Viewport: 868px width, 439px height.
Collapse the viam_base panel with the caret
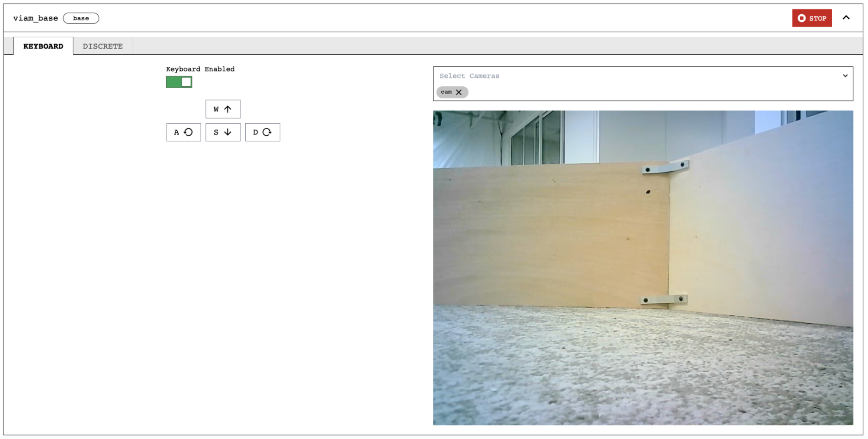pyautogui.click(x=846, y=18)
